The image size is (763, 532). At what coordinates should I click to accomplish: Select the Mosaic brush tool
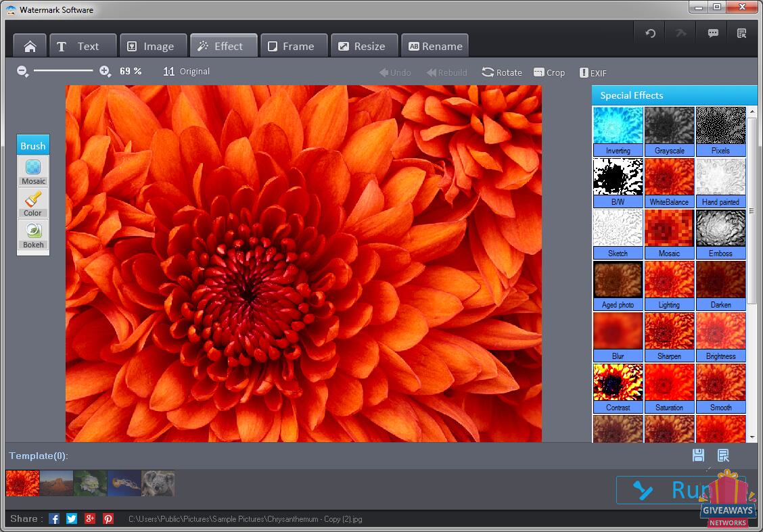click(x=33, y=172)
